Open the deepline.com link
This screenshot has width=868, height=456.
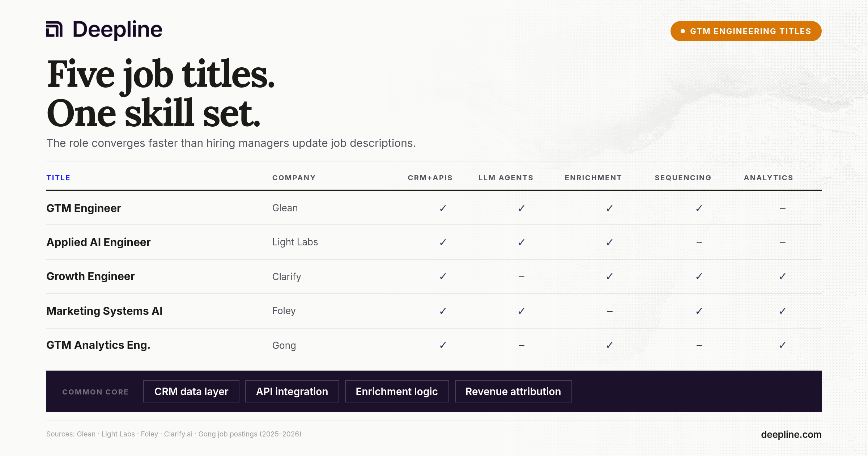(x=791, y=434)
